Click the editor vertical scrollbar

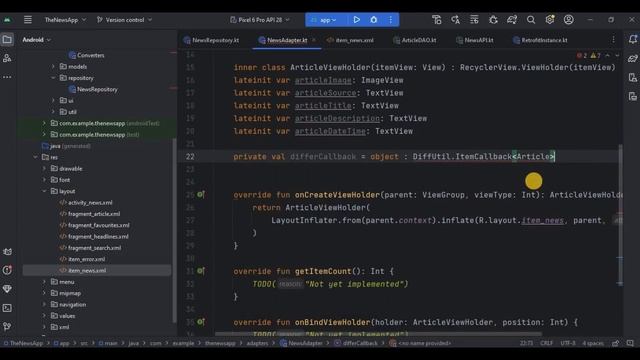point(620,214)
